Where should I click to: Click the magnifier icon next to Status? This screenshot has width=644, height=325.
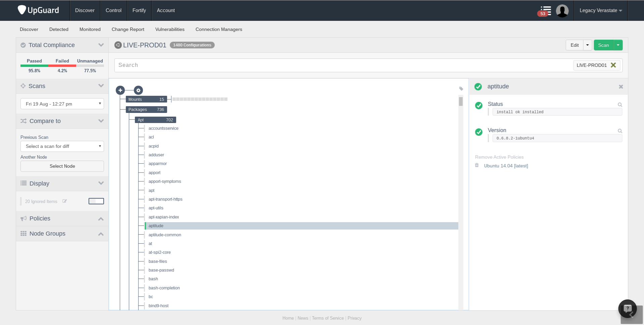[620, 105]
